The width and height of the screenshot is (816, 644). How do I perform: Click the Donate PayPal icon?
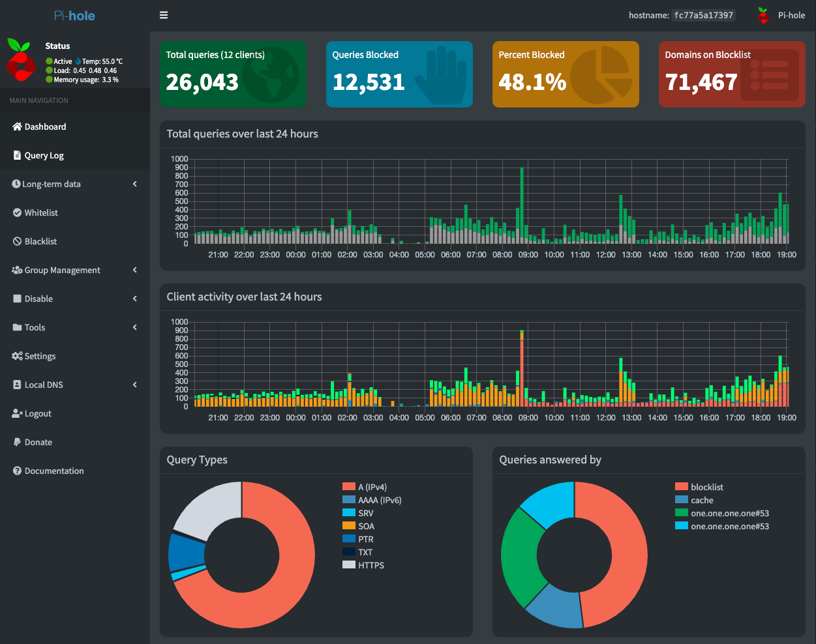pyautogui.click(x=17, y=442)
